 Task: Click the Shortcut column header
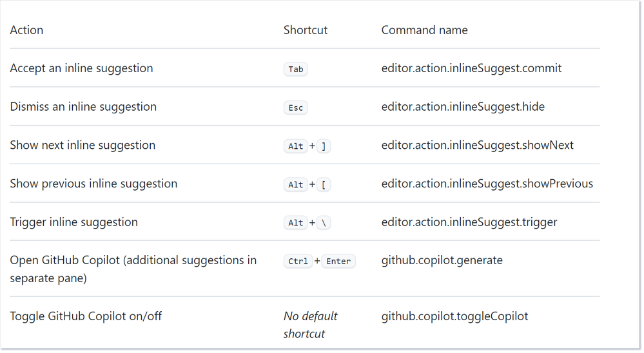click(306, 30)
